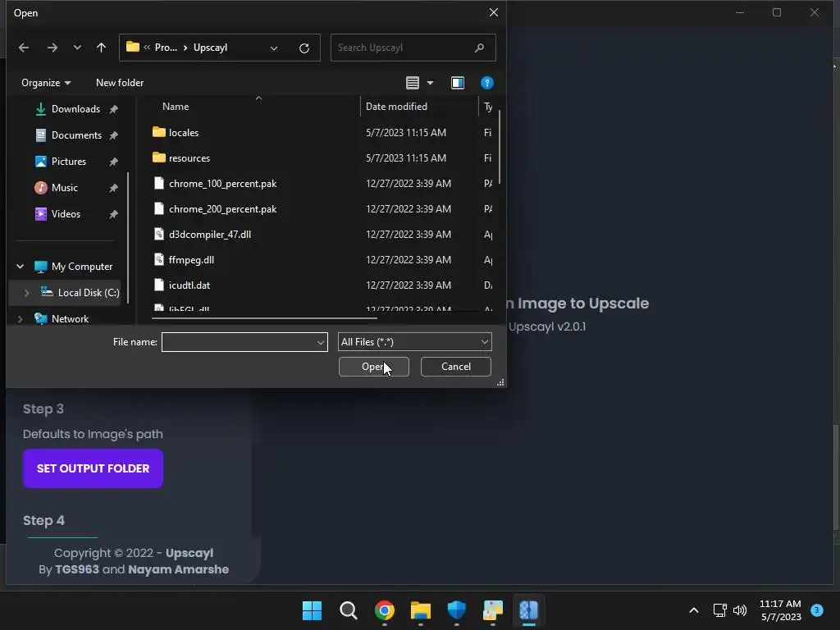
Task: Expand the File name dropdown arrow
Action: 321,342
